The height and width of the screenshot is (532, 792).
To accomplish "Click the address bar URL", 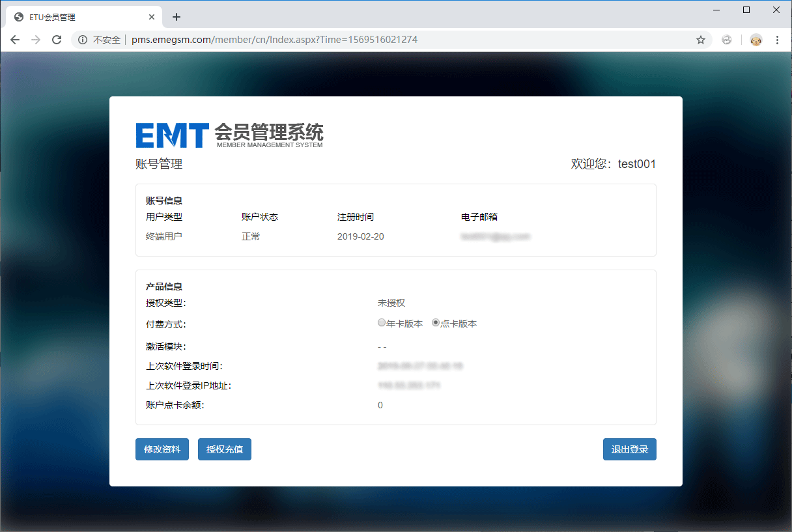I will click(x=274, y=40).
